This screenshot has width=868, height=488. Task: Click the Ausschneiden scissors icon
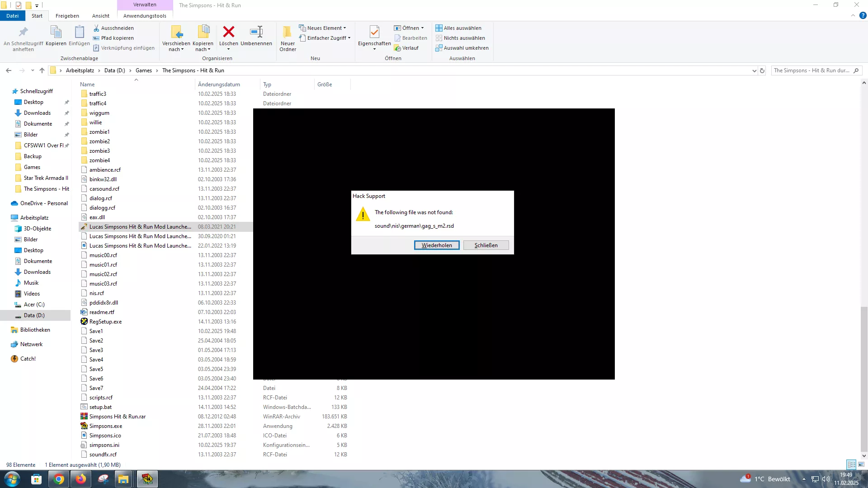point(96,28)
